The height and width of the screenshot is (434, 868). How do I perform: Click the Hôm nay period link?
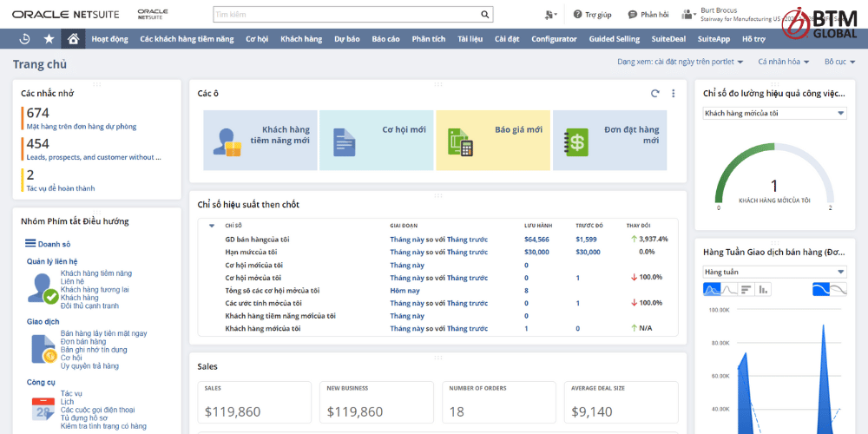click(404, 291)
